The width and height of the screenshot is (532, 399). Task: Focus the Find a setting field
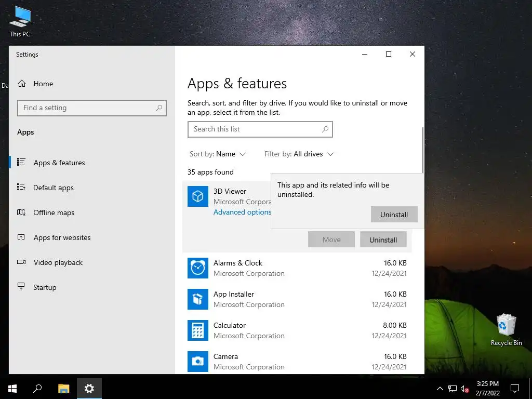pyautogui.click(x=92, y=108)
